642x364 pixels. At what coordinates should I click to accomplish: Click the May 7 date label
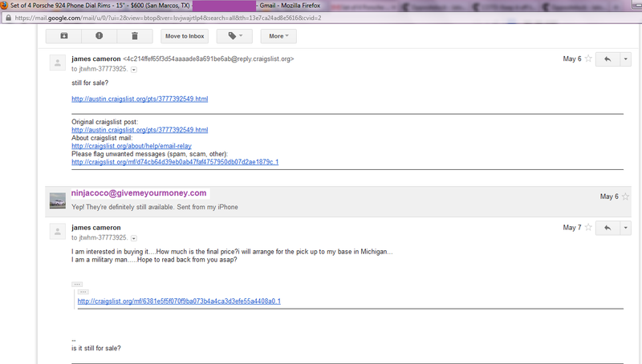pyautogui.click(x=572, y=228)
